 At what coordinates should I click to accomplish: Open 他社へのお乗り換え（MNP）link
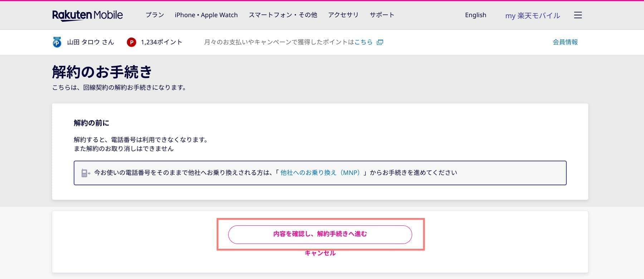click(320, 173)
